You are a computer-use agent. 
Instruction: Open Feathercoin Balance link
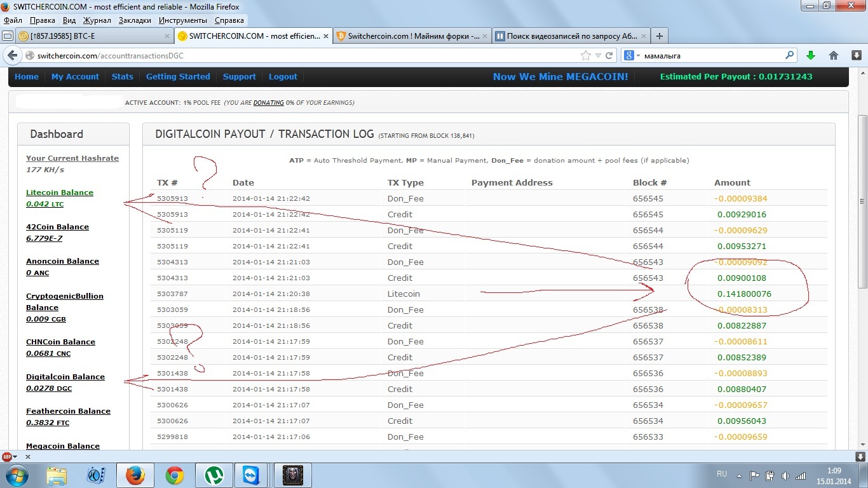[x=68, y=411]
